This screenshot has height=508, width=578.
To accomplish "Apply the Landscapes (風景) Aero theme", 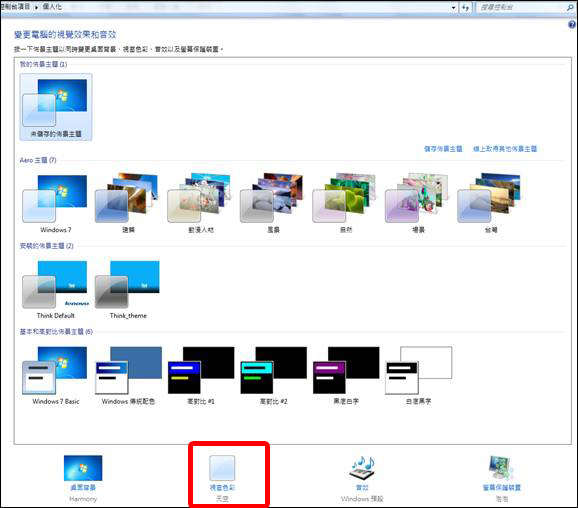I will pyautogui.click(x=273, y=203).
